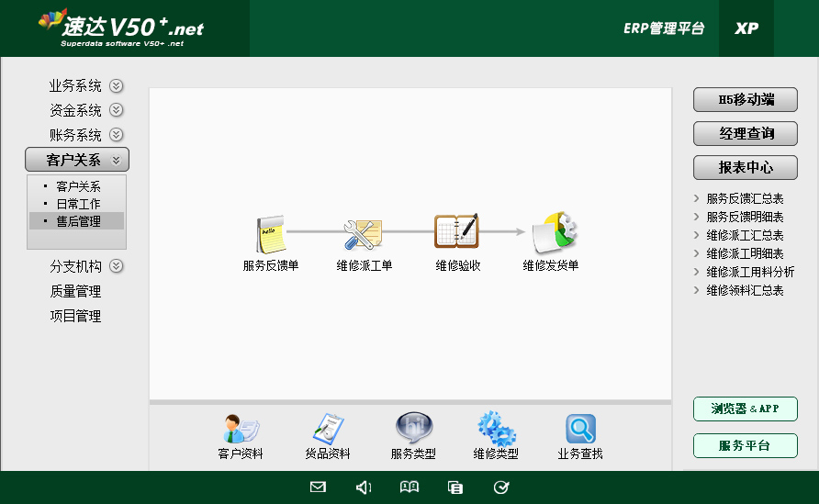Click the 报表中心 button
This screenshot has height=504, width=819.
point(746,167)
